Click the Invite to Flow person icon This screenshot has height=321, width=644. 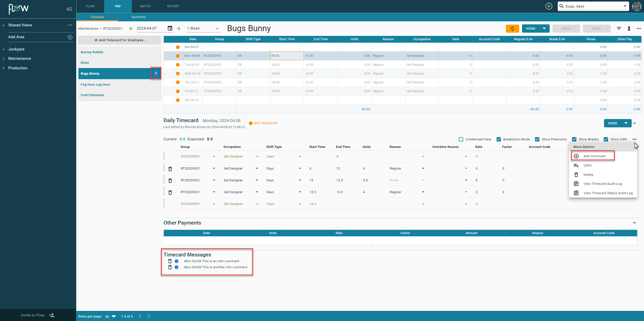point(52,315)
